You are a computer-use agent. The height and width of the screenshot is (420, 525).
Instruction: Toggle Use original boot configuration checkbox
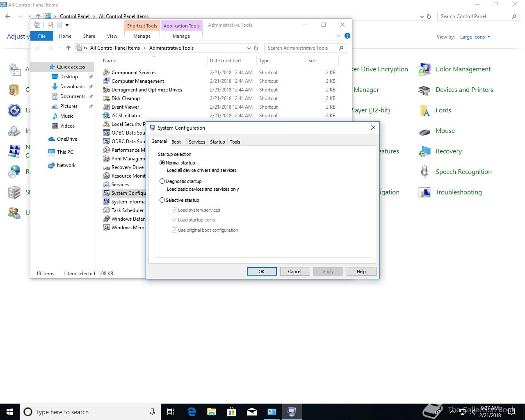(174, 230)
